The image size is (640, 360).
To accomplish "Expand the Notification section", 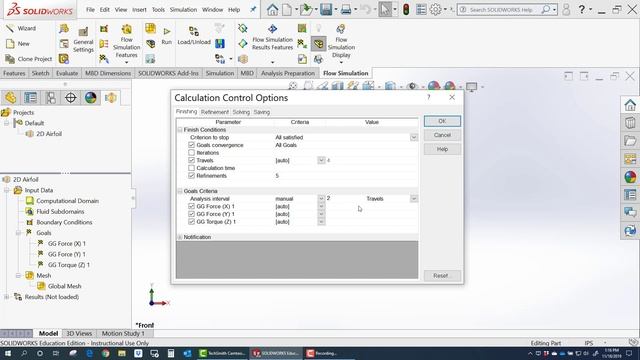I will (180, 237).
